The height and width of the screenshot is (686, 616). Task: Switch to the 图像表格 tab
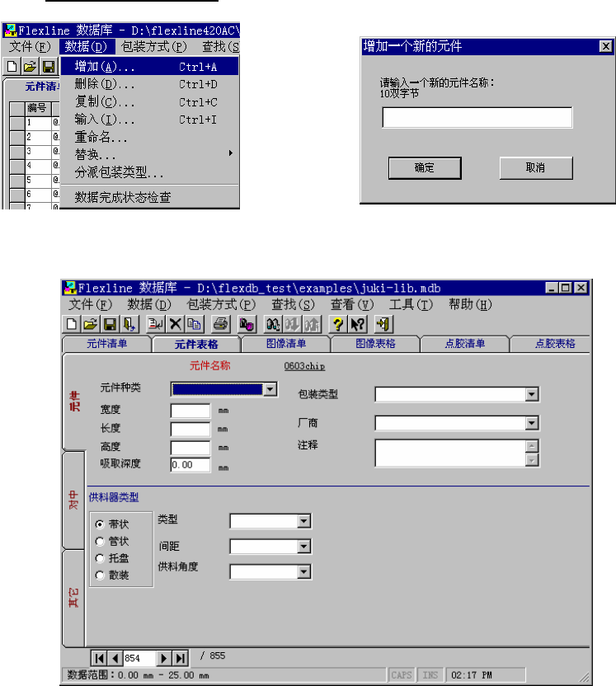click(375, 344)
